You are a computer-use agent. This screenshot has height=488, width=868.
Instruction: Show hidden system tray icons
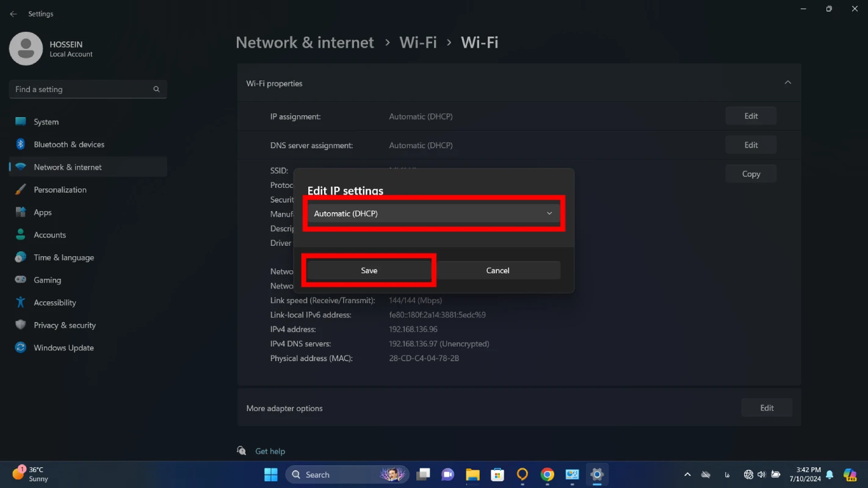pyautogui.click(x=687, y=475)
